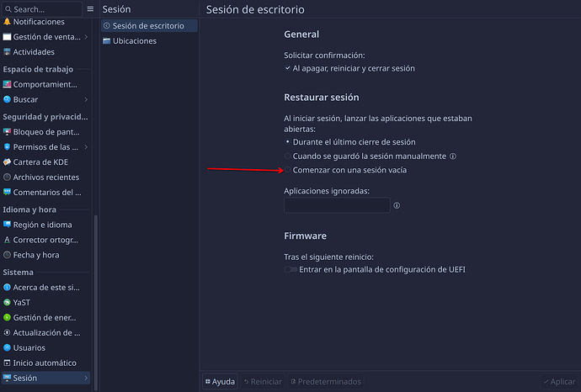Click the Usuarios users icon
581x392 pixels.
coord(8,347)
